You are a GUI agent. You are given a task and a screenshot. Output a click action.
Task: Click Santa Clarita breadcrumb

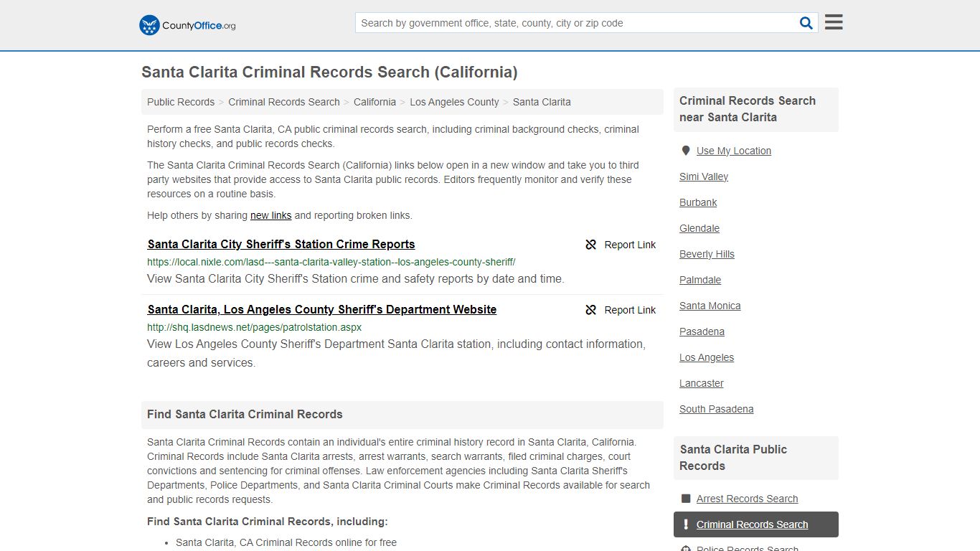542,102
